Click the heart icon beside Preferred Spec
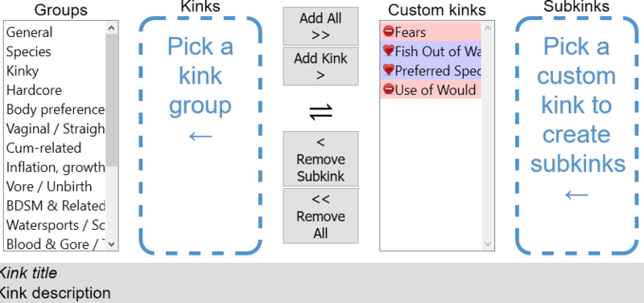Viewport: 644px width, 303px height. point(388,70)
